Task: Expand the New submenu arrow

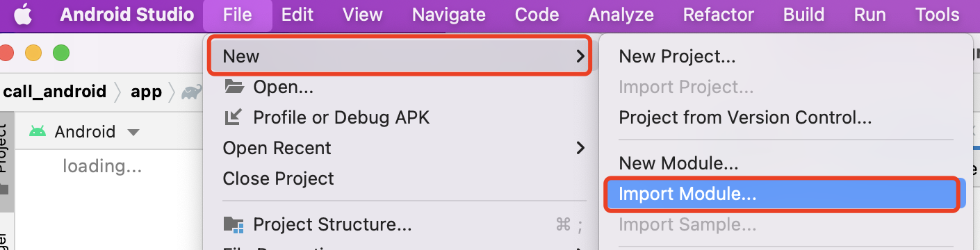Action: [x=580, y=56]
